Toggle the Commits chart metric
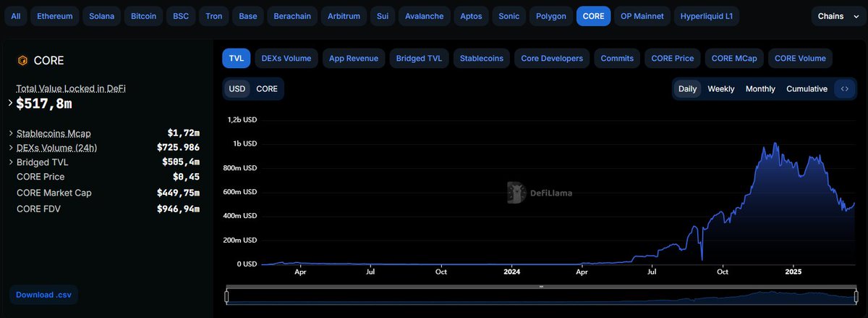This screenshot has width=868, height=318. coord(617,59)
